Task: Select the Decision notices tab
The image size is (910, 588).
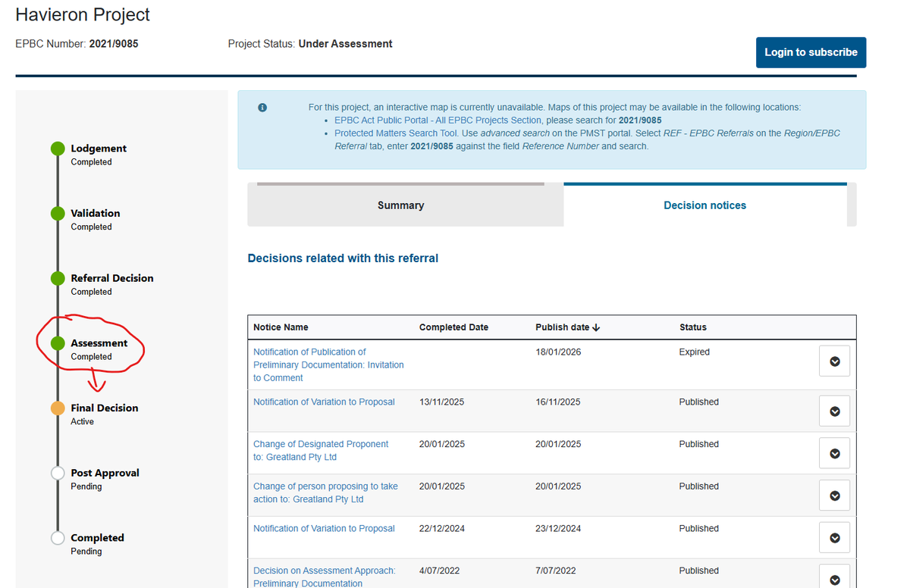Action: (x=704, y=205)
